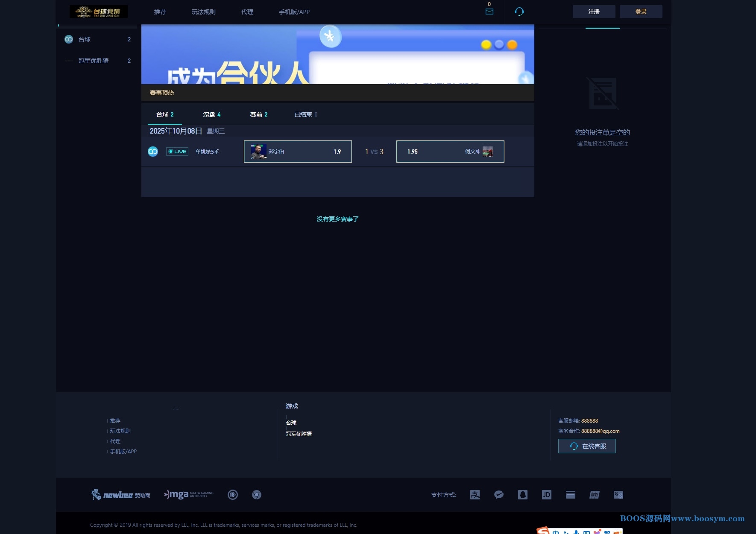Click the 登录 login button
Screen dimensions: 756x534
(x=641, y=12)
